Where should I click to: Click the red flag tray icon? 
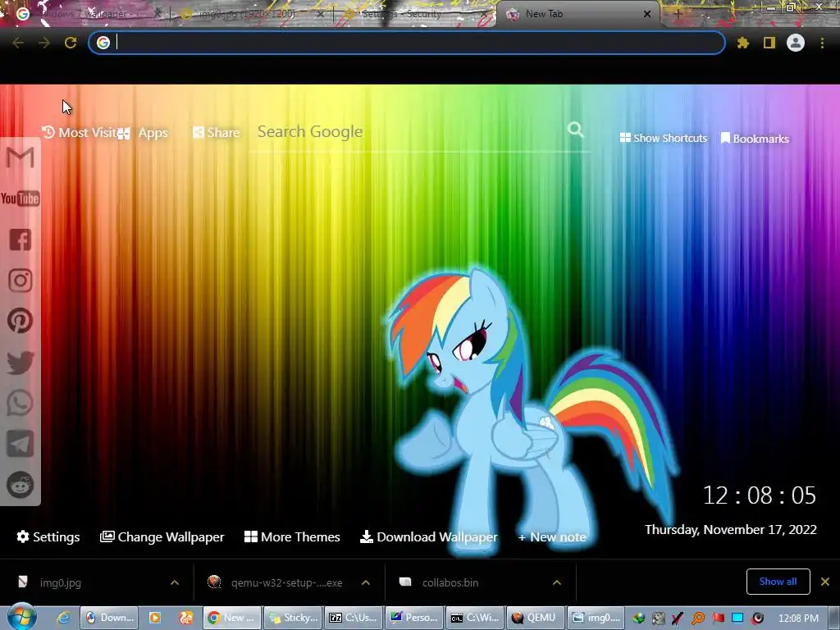click(718, 619)
